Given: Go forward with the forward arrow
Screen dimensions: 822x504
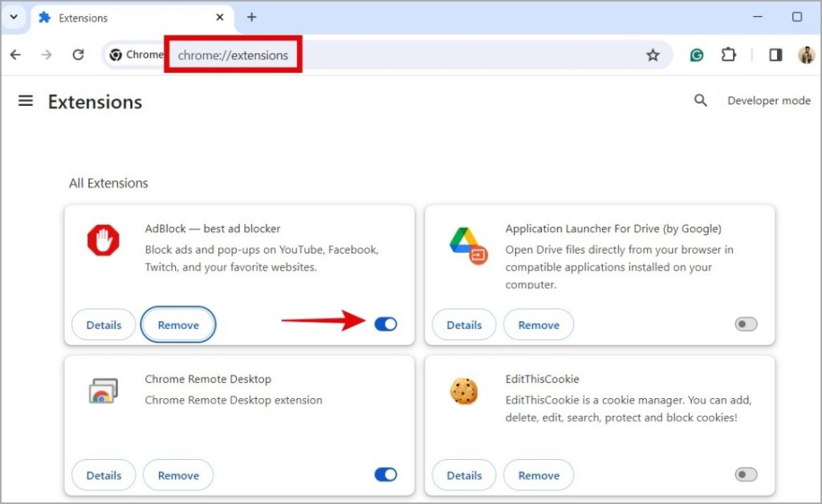Looking at the screenshot, I should [x=47, y=55].
